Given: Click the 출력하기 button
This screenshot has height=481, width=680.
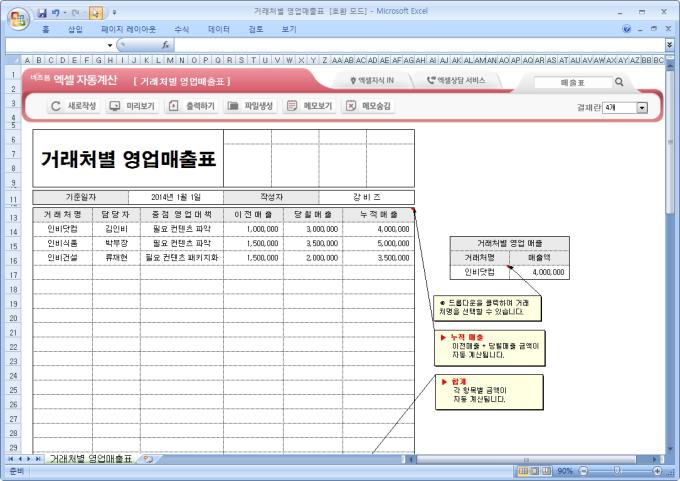Looking at the screenshot, I should tap(192, 106).
